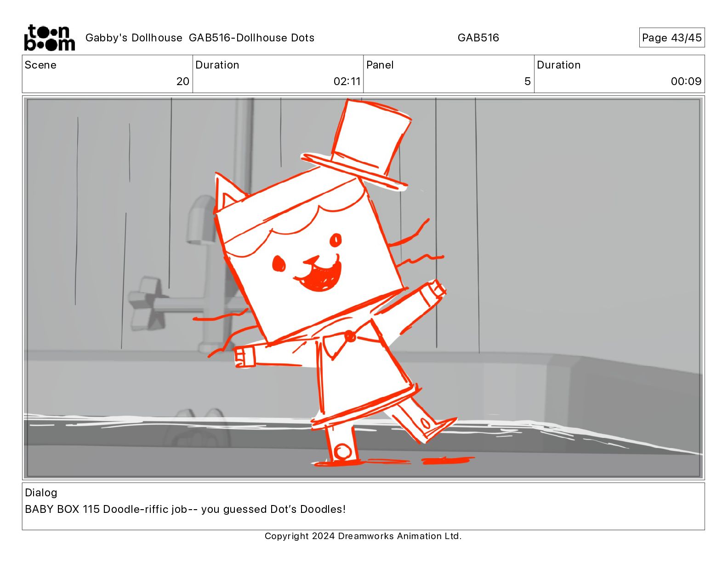This screenshot has height=563, width=728.
Task: Click the scene number '20'
Action: (x=182, y=81)
